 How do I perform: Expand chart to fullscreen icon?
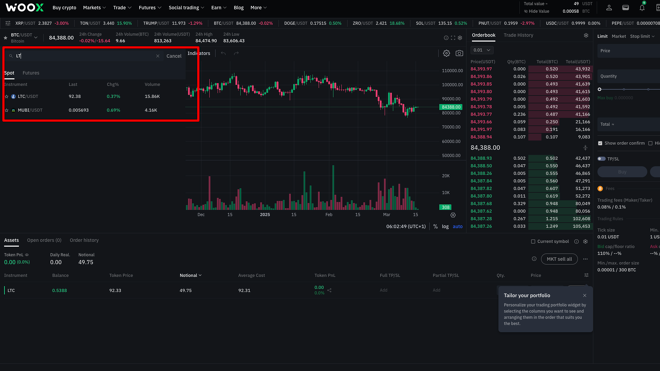pyautogui.click(x=453, y=38)
